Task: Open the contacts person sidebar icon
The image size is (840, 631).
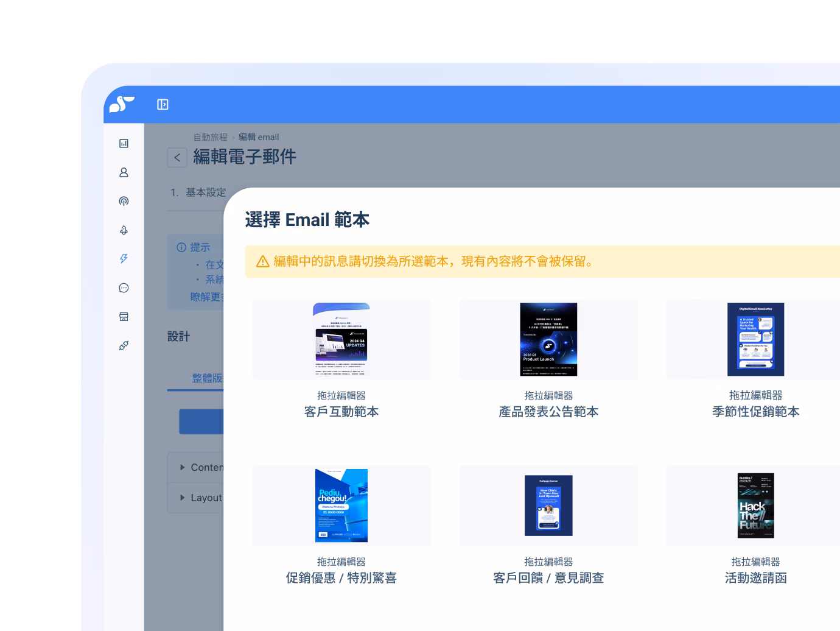Action: pyautogui.click(x=124, y=172)
